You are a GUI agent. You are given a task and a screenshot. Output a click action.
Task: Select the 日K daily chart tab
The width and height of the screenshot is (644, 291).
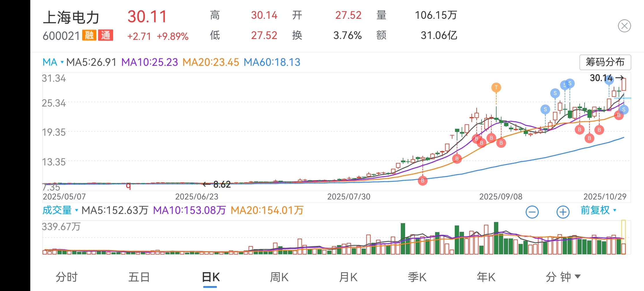click(211, 277)
